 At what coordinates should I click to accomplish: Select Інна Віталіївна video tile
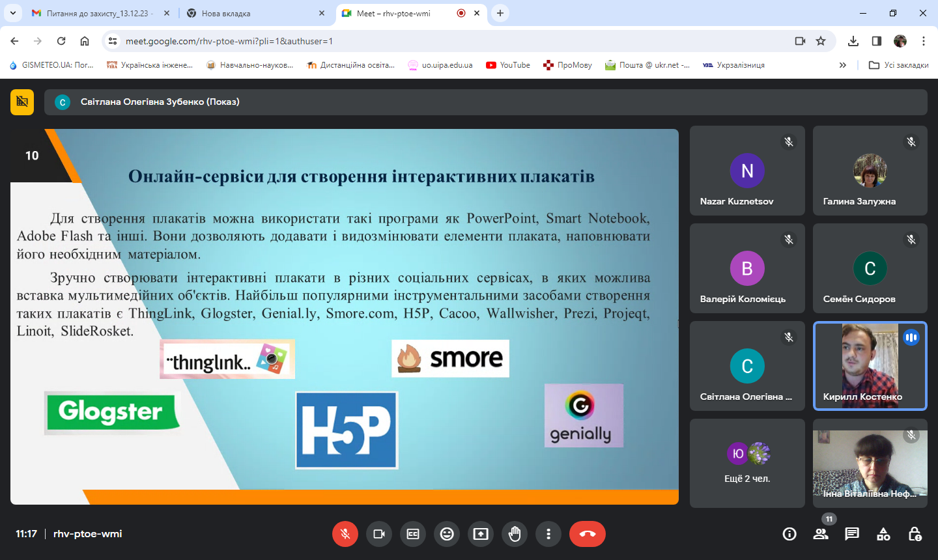(x=870, y=463)
